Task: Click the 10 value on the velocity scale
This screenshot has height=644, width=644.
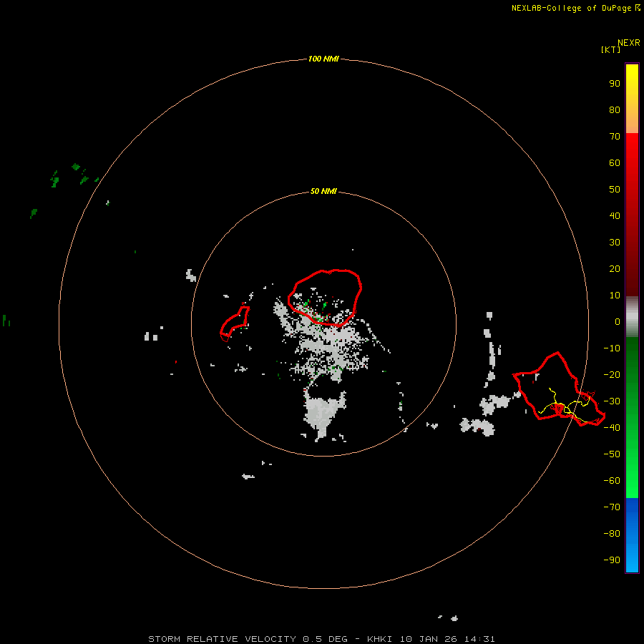Action: coord(615,296)
